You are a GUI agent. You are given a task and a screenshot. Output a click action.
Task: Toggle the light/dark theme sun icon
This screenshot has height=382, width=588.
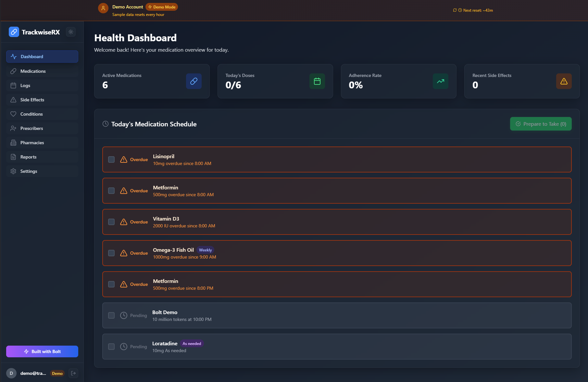(x=71, y=32)
